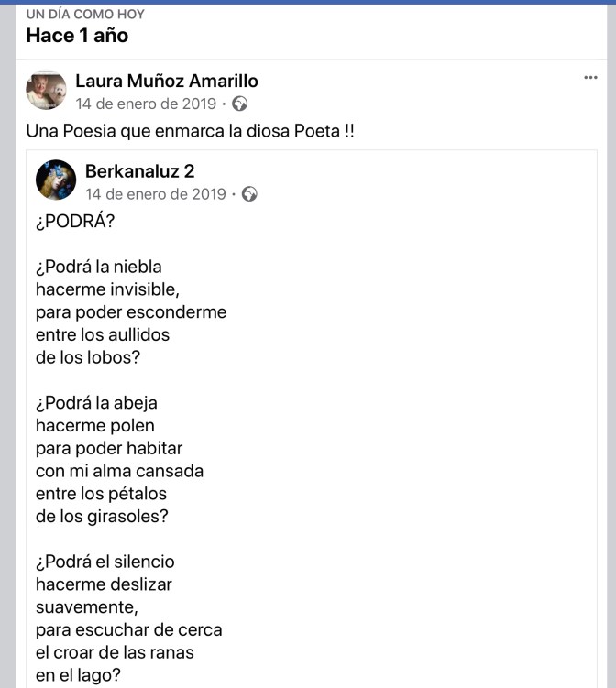Viewport: 616px width, 688px height.
Task: Open Laura Muñoz Amarillo's profile picture
Action: point(46,91)
